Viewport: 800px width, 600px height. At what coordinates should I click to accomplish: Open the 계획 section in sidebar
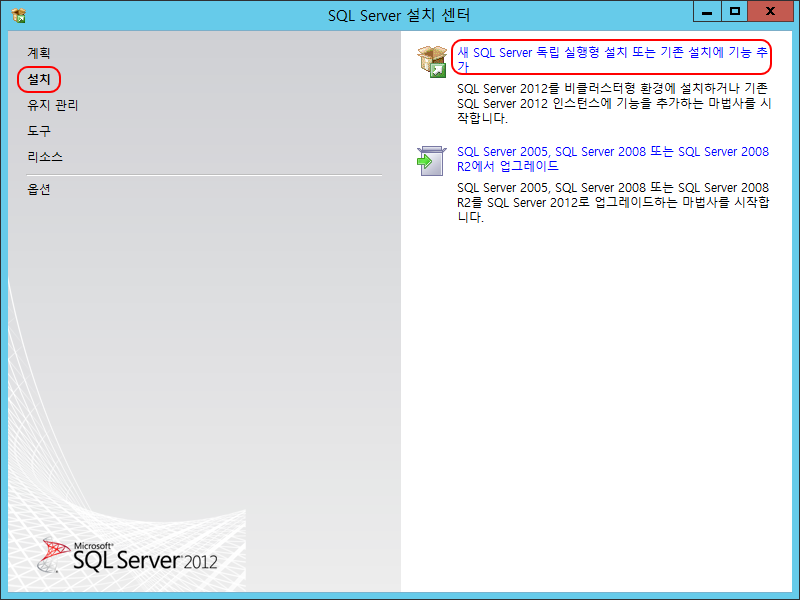pos(39,53)
